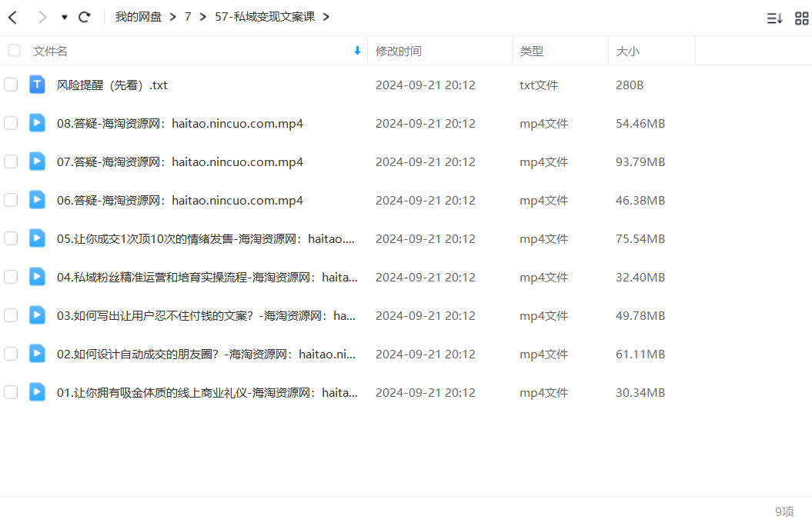The width and height of the screenshot is (812, 526).
Task: Check the box for 06.答疑 video
Action: click(x=11, y=200)
